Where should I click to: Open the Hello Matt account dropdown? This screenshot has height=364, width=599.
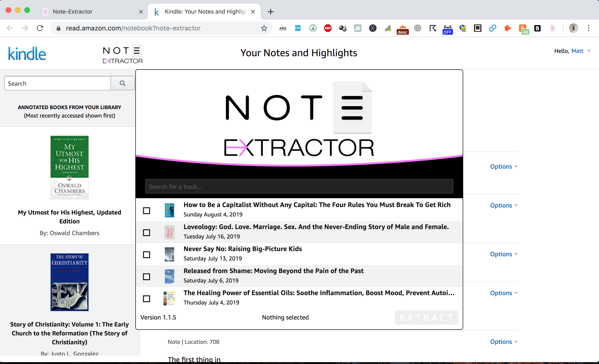(572, 51)
